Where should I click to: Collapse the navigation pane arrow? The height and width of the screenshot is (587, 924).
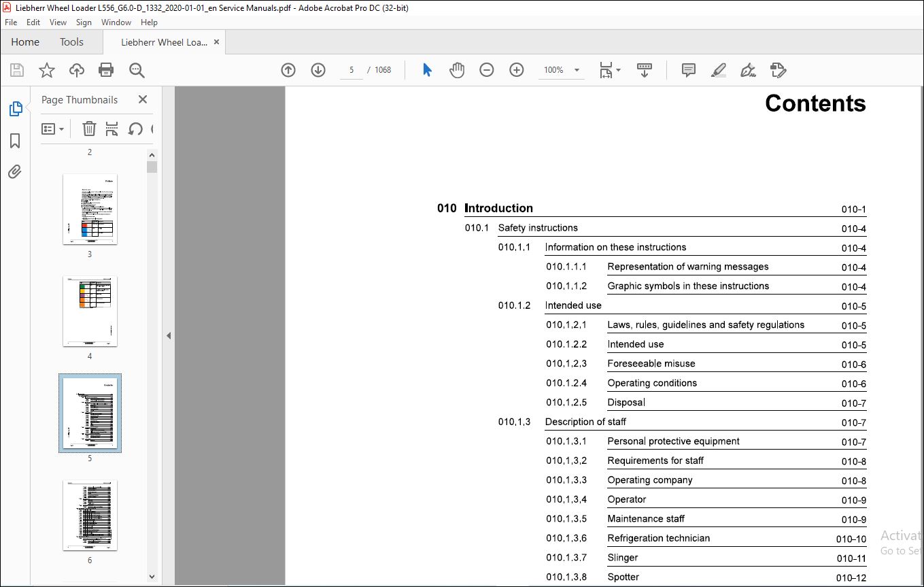pos(169,335)
